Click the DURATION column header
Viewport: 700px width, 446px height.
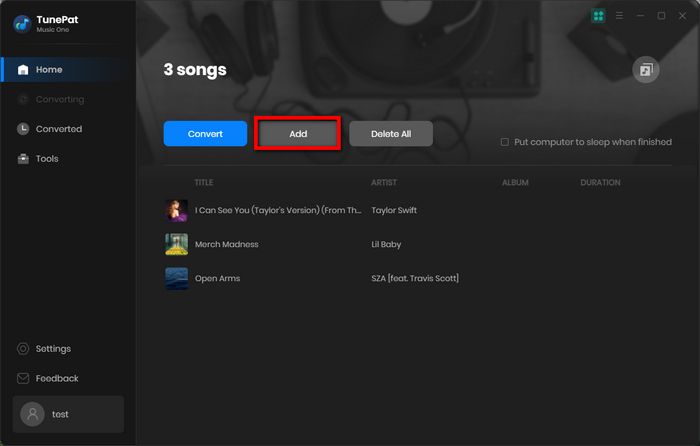tap(600, 183)
